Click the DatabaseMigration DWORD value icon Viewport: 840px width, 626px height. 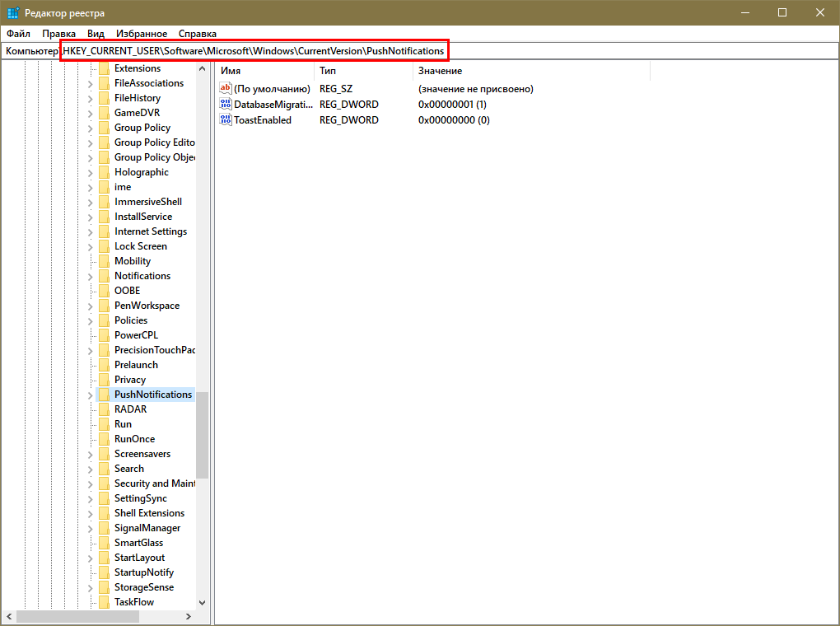(x=226, y=105)
